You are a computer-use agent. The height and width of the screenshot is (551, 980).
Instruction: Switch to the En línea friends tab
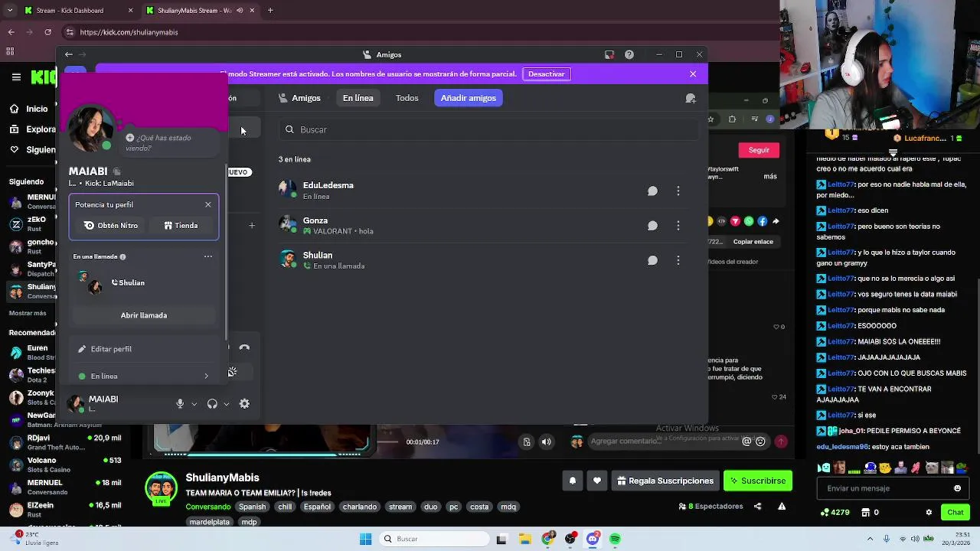358,98
